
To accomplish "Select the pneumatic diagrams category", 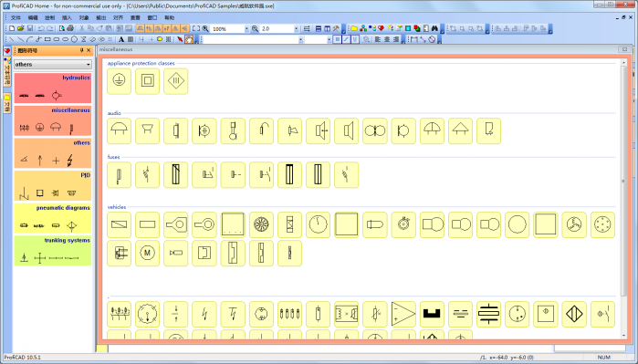I will 53,218.
